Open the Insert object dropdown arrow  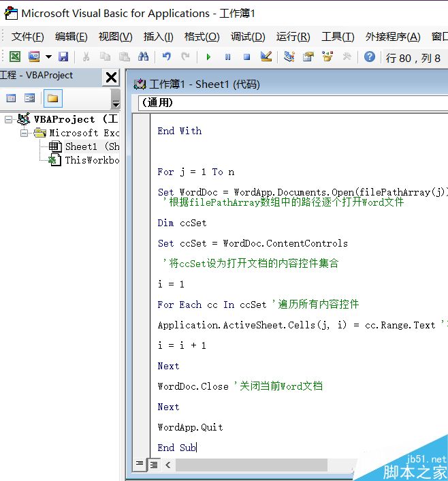click(x=48, y=57)
